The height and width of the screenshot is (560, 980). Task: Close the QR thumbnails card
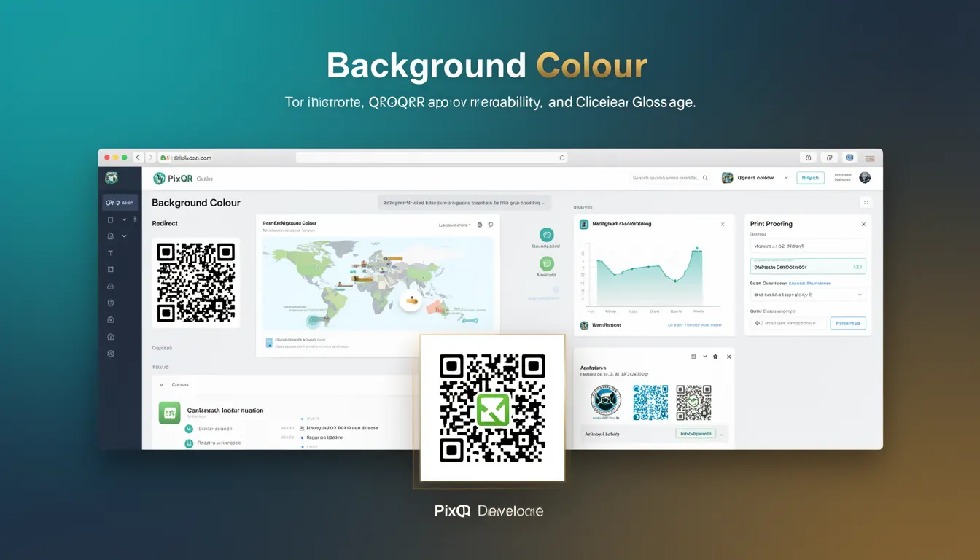click(x=728, y=357)
